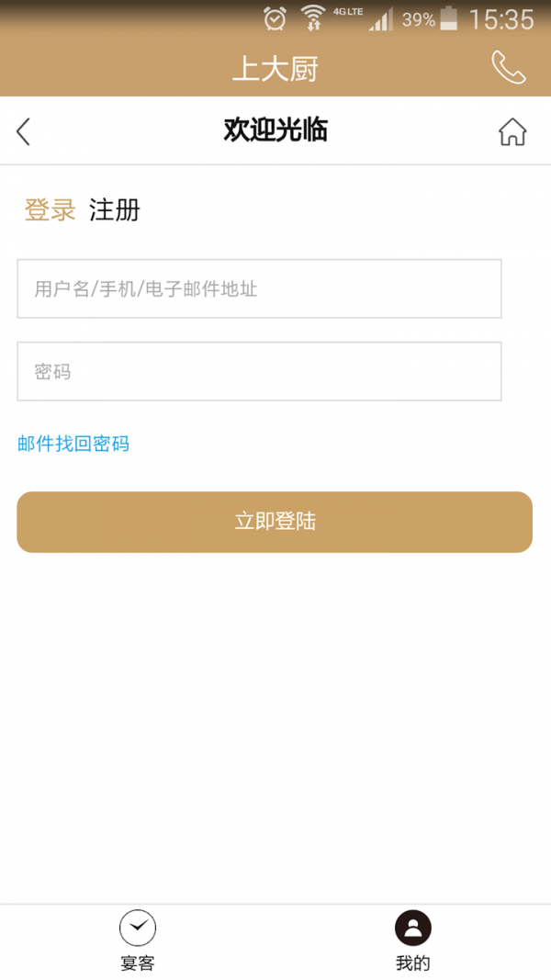This screenshot has width=551, height=980.
Task: Tap the 宴客 label in bottom bar
Action: 138,963
